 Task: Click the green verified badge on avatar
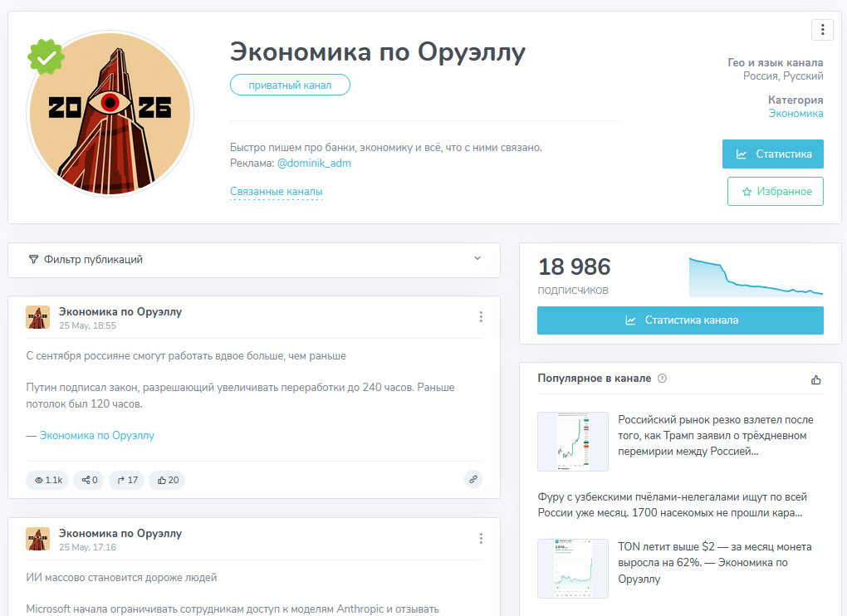[46, 56]
